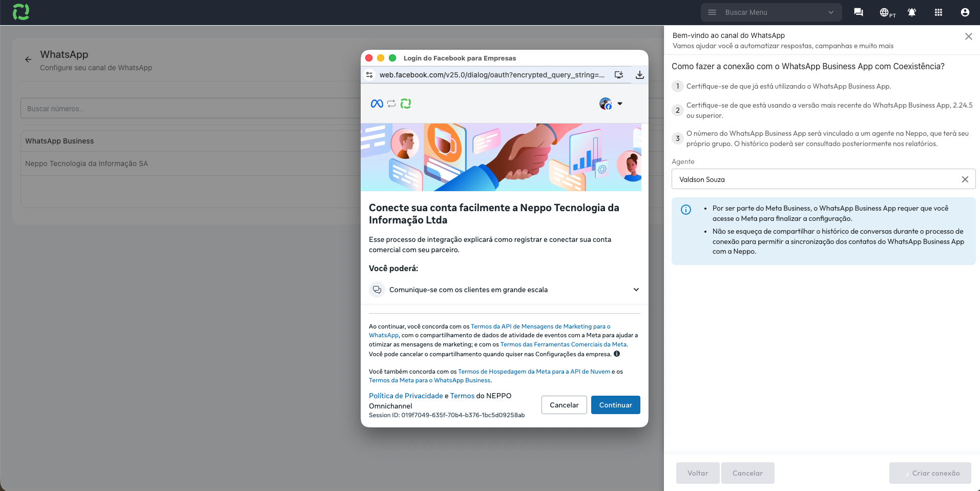Click the Neppo logo in the login dialog

(x=406, y=104)
